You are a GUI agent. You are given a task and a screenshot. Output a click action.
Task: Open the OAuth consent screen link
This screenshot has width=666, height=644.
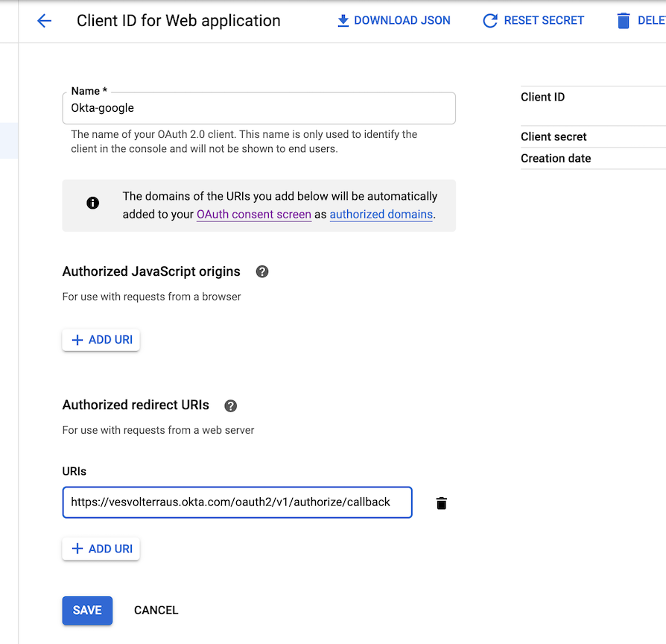click(253, 214)
